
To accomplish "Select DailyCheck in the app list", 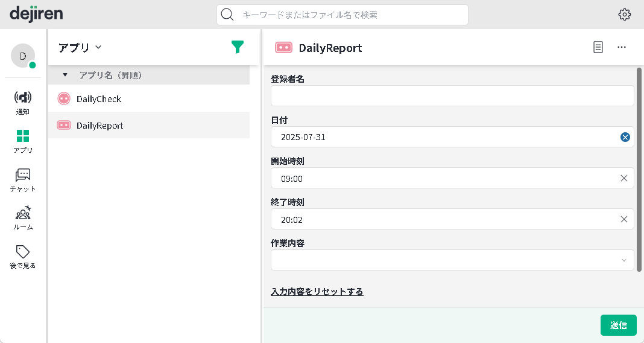I will pos(98,98).
